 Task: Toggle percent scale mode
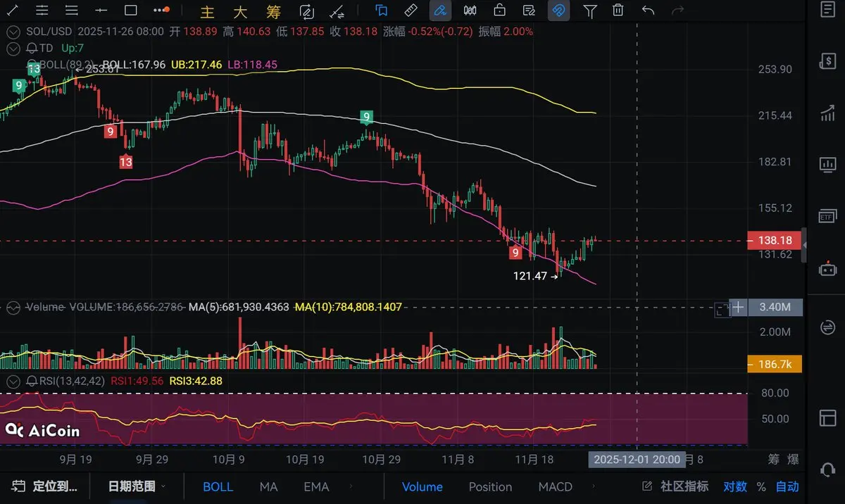pyautogui.click(x=761, y=486)
